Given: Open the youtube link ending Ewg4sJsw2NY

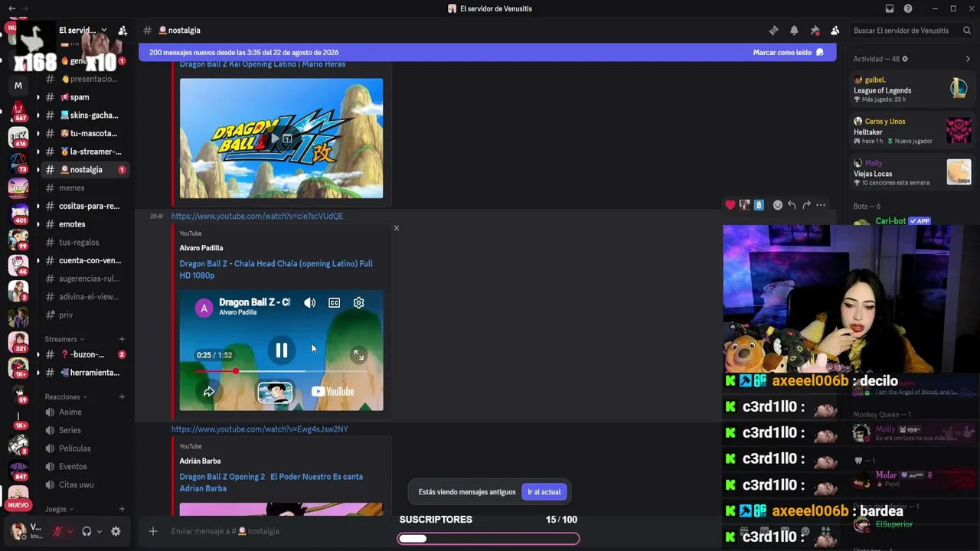Looking at the screenshot, I should [260, 429].
